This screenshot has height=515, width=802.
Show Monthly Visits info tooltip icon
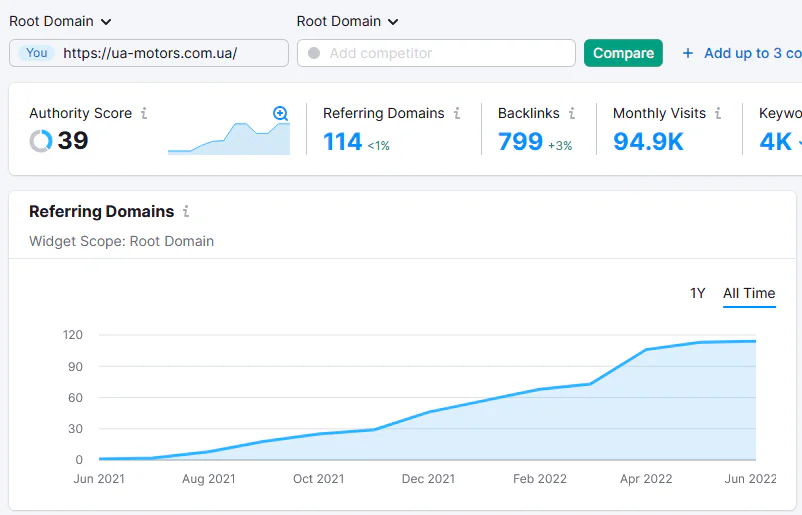coord(718,113)
